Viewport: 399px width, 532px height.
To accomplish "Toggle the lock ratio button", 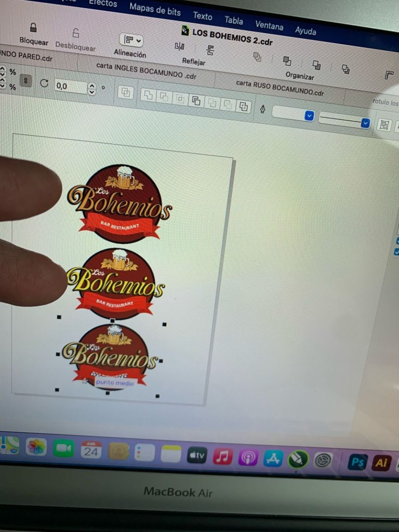I will (25, 82).
